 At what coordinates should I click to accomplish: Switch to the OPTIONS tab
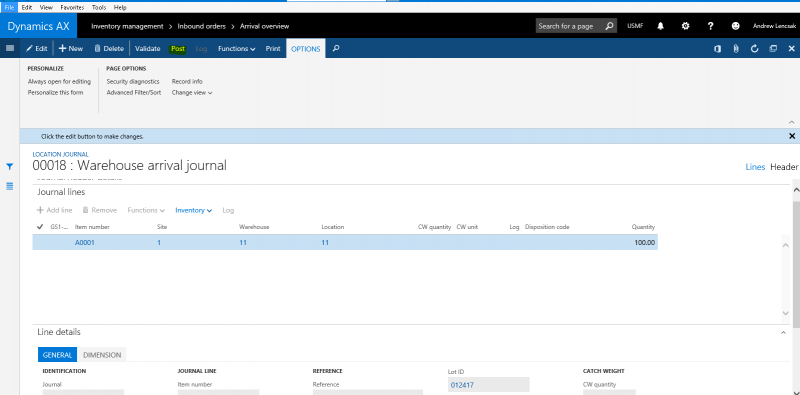[306, 48]
